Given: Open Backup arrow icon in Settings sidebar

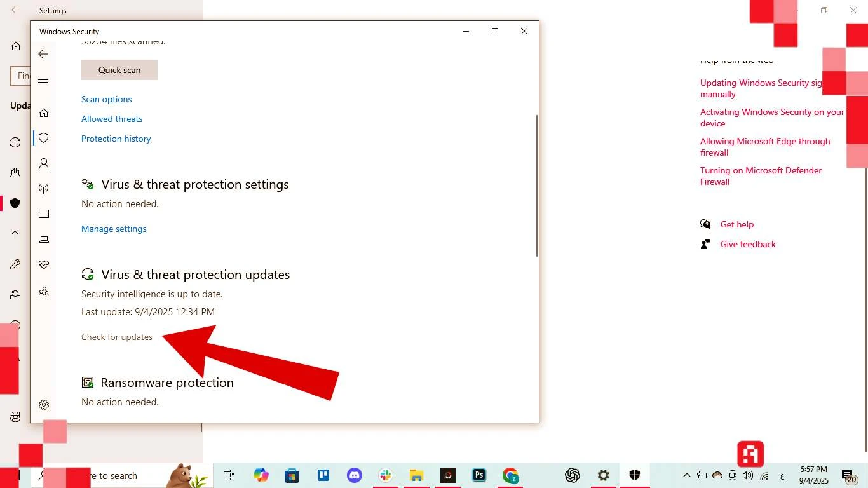Looking at the screenshot, I should pyautogui.click(x=15, y=234).
